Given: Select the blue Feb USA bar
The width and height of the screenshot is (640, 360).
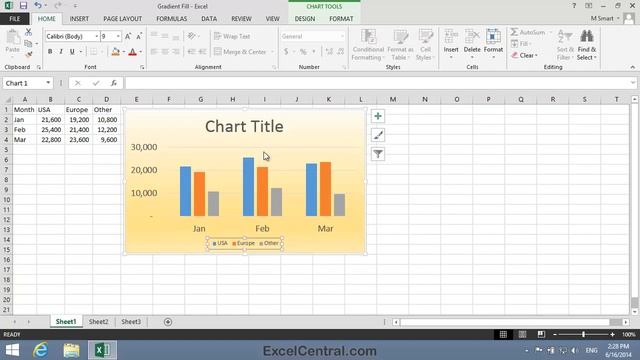Looking at the screenshot, I should tap(248, 187).
